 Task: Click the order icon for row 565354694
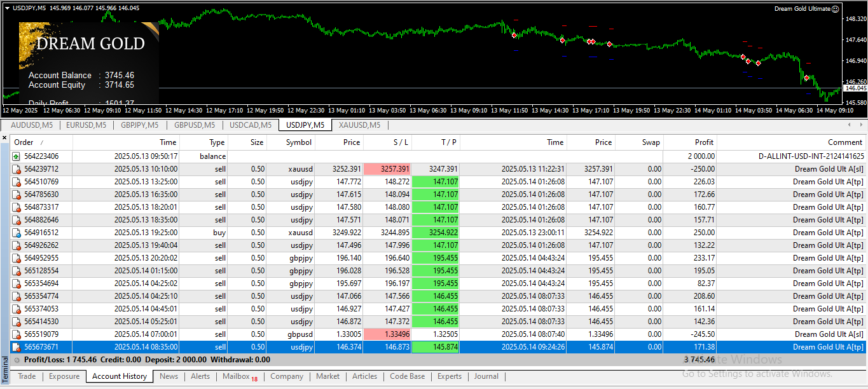pos(17,283)
